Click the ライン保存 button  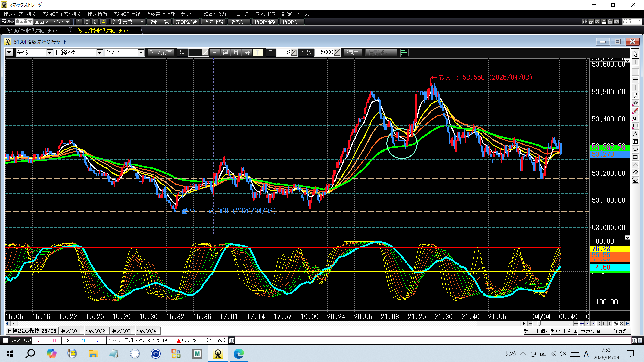(x=161, y=53)
